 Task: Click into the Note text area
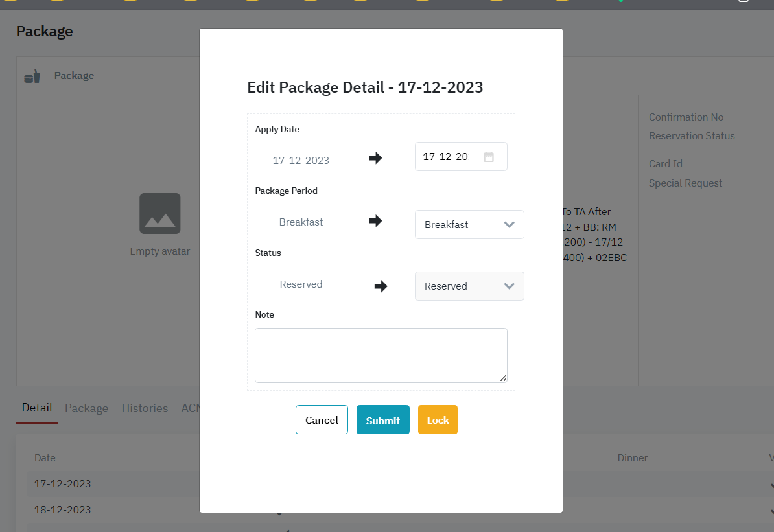[381, 354]
